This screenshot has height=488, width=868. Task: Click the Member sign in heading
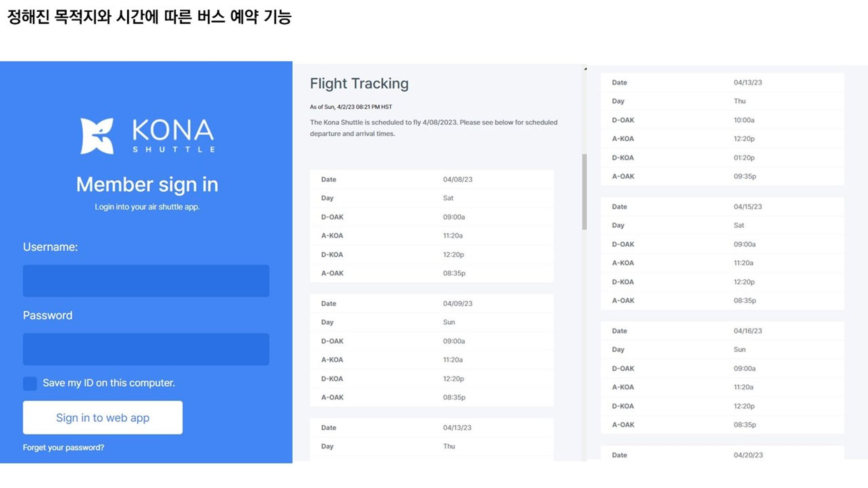point(147,184)
